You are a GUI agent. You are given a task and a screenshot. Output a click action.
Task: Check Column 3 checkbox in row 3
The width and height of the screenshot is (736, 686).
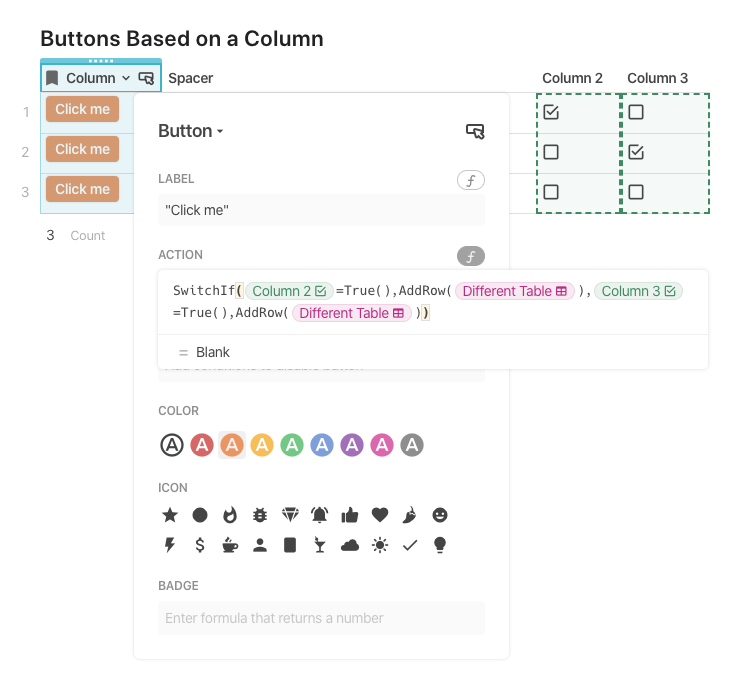click(x=636, y=192)
